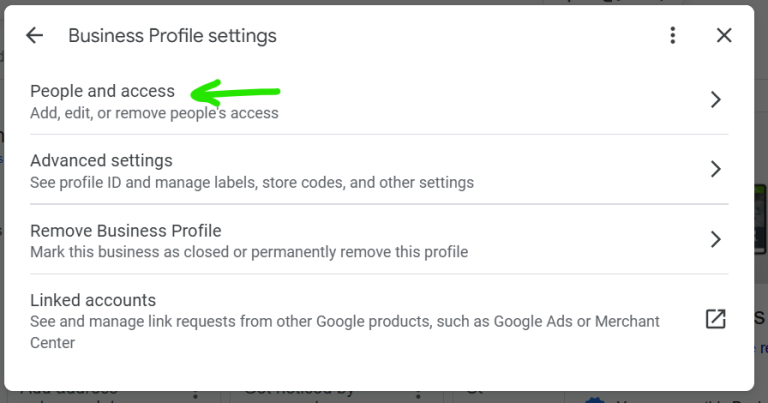768x403 pixels.
Task: Open the Linked accounts entry
Action: click(93, 300)
